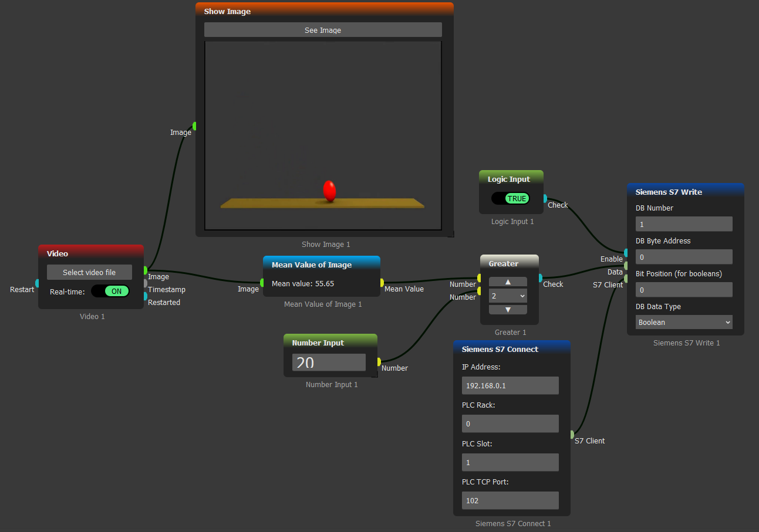Click the IP Address field showing 192.168.0.1
This screenshot has width=759, height=532.
(x=510, y=385)
